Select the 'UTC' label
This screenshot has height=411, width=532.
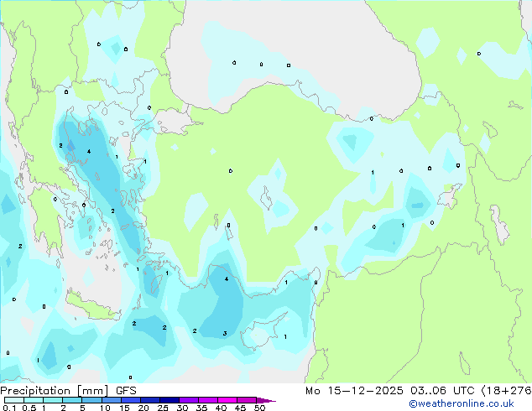click(x=464, y=391)
